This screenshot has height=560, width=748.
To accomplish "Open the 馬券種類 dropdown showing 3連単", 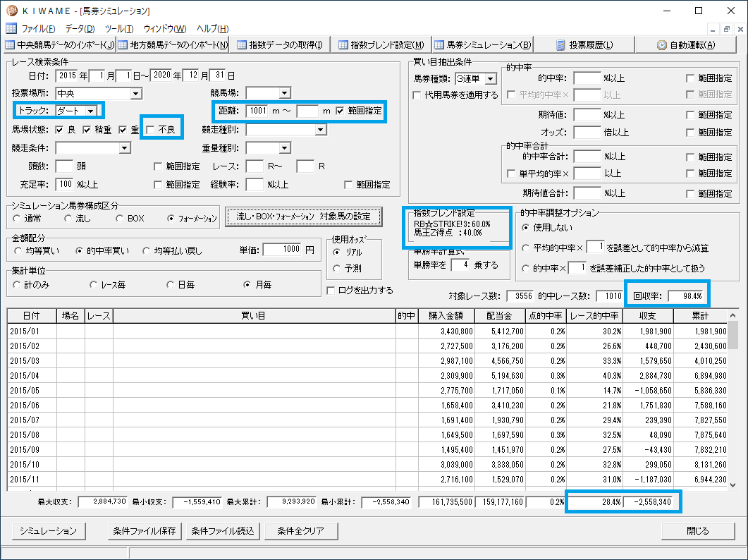I will pos(491,79).
